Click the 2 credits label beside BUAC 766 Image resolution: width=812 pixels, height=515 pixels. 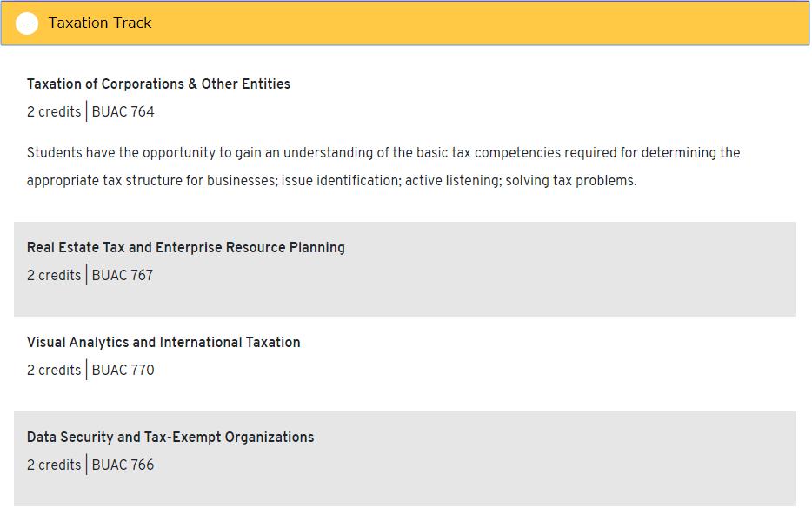click(x=54, y=465)
